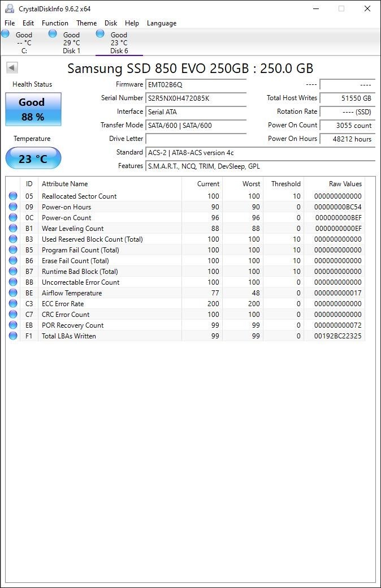381x588 pixels.
Task: Click the 23 °C temperature button
Action: coord(33,158)
